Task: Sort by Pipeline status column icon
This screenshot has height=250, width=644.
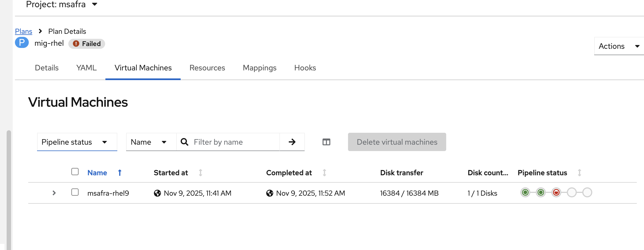Action: click(580, 173)
